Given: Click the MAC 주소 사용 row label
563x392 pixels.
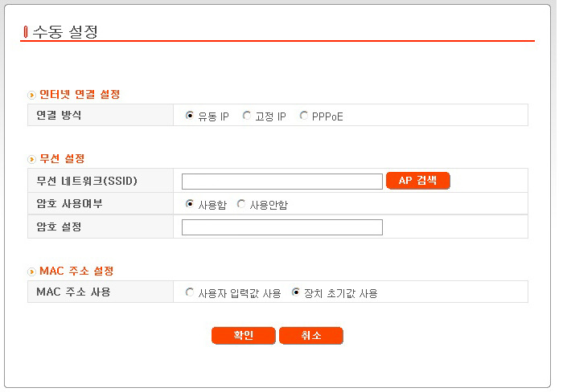Looking at the screenshot, I should click(x=73, y=292).
